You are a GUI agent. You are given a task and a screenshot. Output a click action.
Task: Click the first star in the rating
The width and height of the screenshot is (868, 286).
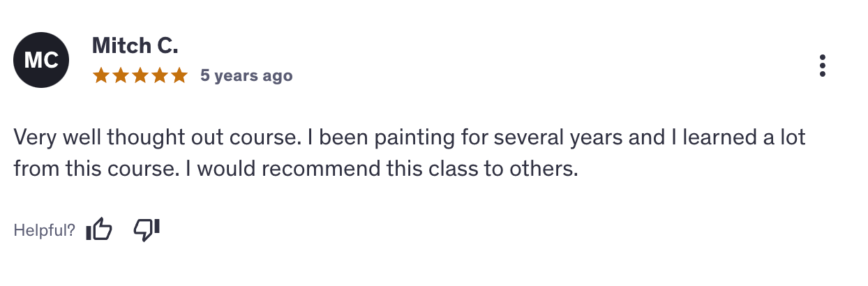click(x=101, y=75)
